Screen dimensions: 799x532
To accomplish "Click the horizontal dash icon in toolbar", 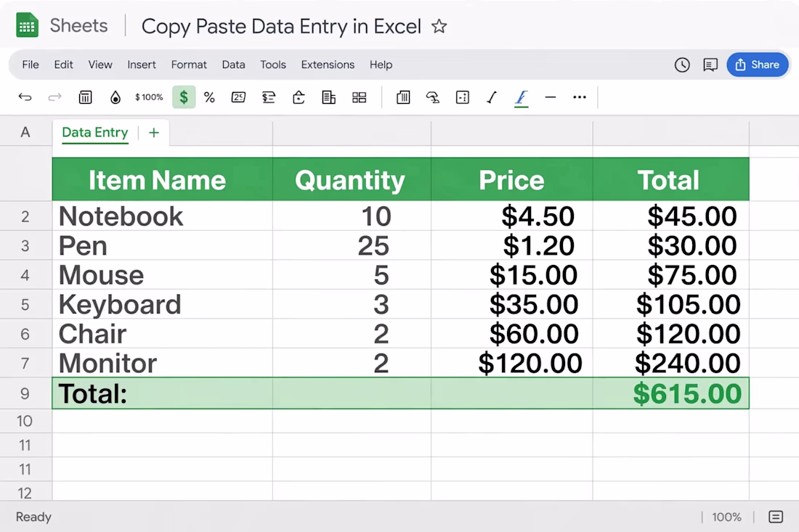I will click(551, 97).
